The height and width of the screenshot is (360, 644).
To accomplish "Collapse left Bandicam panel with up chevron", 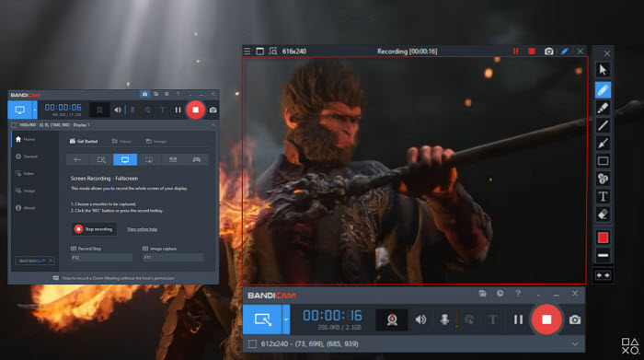I will 213,125.
